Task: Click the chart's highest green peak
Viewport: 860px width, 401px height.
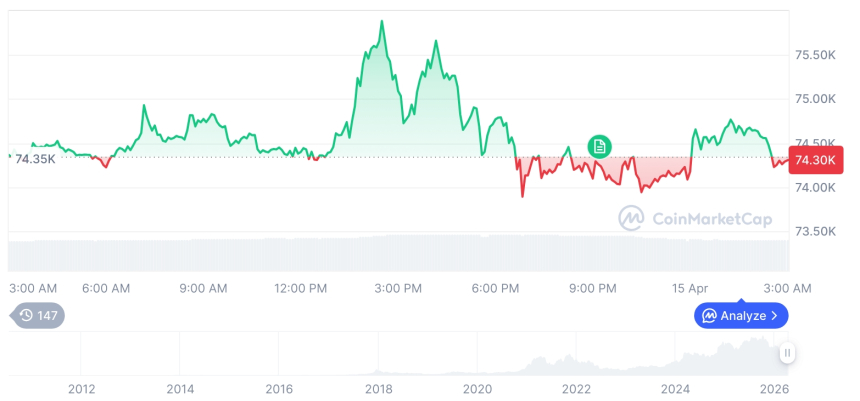Action: tap(381, 21)
